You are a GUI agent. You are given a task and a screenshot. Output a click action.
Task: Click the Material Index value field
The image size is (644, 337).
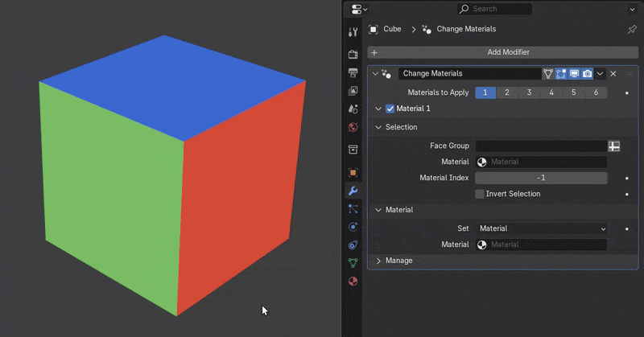coord(541,178)
